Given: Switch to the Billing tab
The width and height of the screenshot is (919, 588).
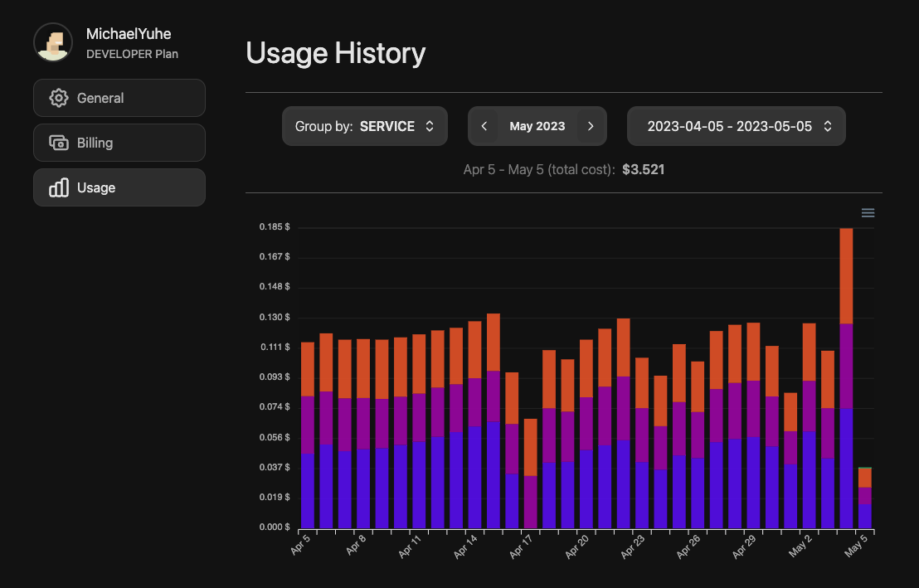Looking at the screenshot, I should [x=119, y=143].
